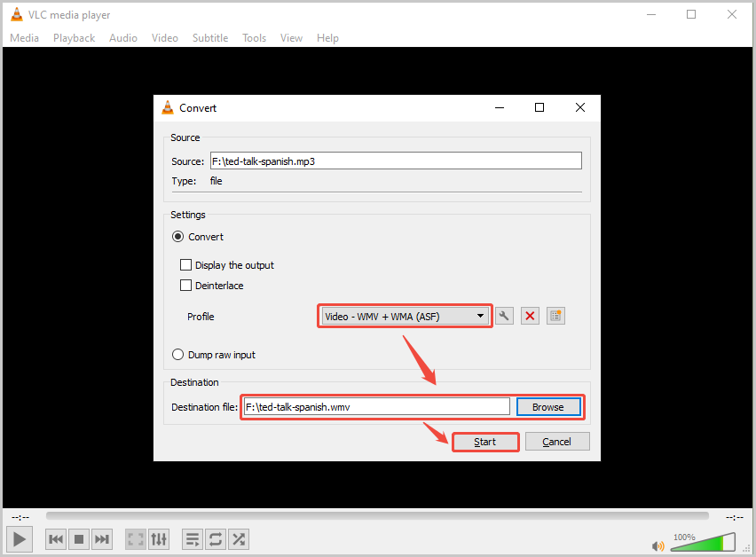
Task: Edit selected profile with wrench icon
Action: (x=504, y=316)
